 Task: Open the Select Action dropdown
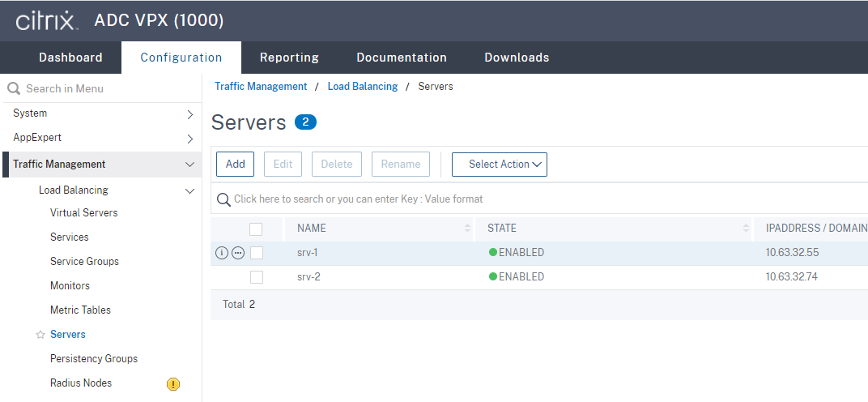pos(499,165)
